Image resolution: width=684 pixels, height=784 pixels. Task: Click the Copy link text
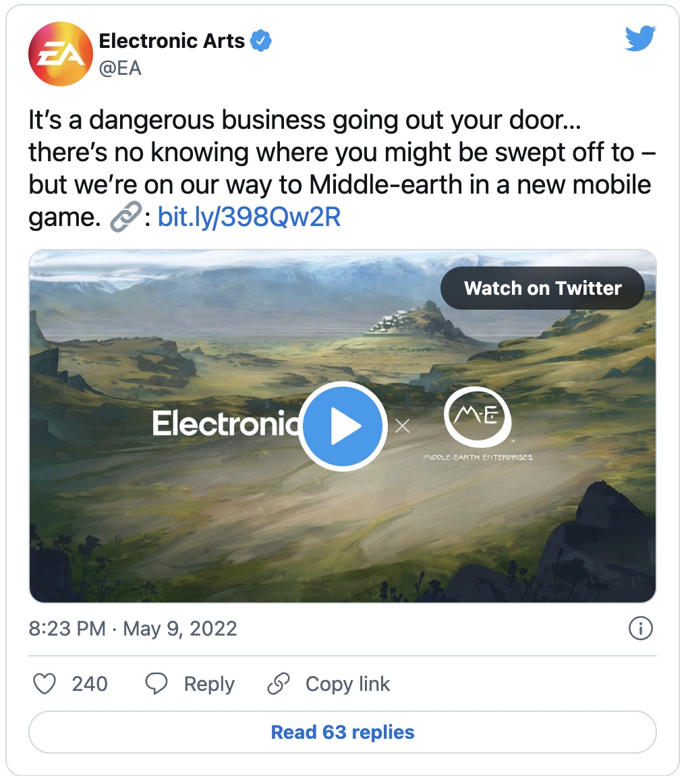[x=347, y=684]
